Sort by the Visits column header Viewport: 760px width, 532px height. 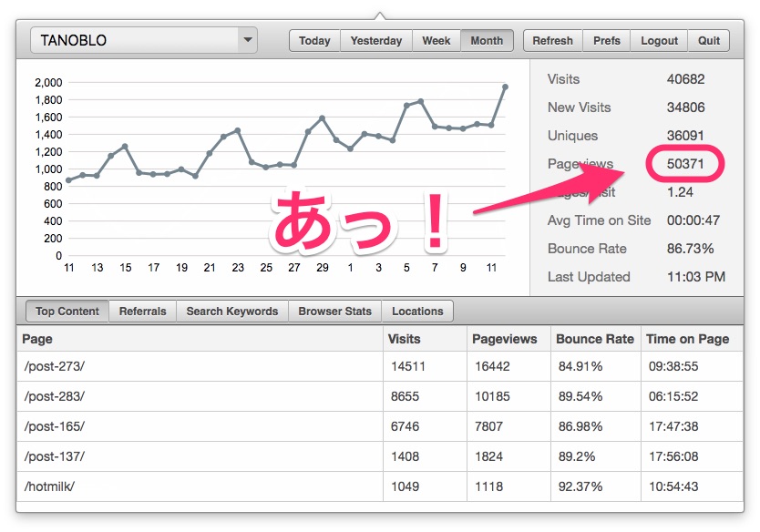click(425, 339)
